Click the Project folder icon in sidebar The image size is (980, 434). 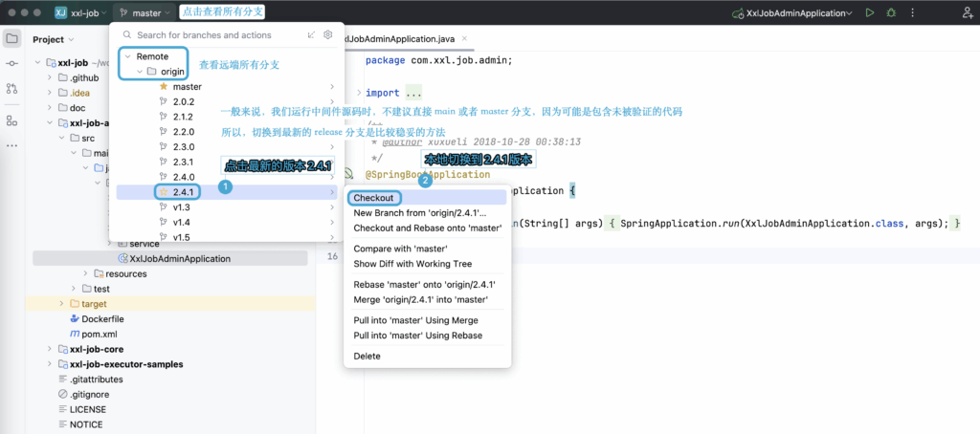coord(11,39)
